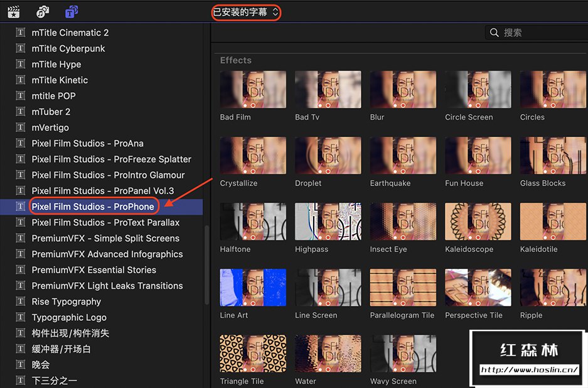Select the Circle Screen effect thumbnail
This screenshot has height=388, width=588.
[478, 90]
